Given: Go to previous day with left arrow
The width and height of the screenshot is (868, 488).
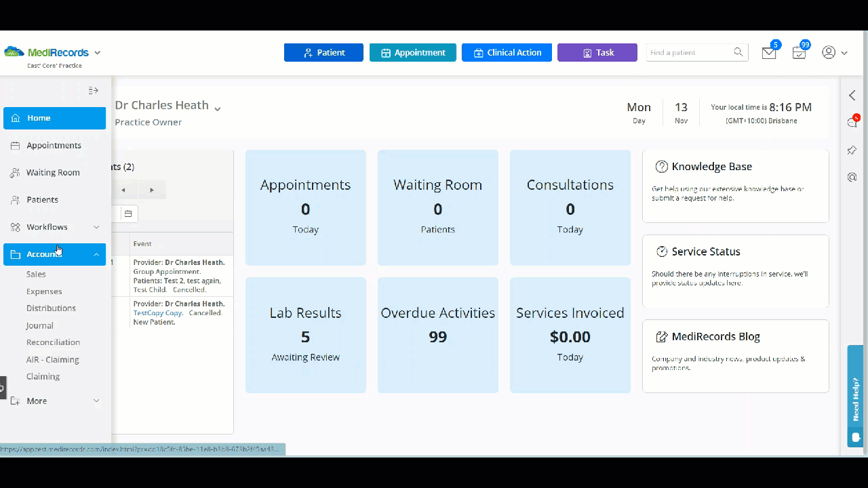Looking at the screenshot, I should coord(123,190).
